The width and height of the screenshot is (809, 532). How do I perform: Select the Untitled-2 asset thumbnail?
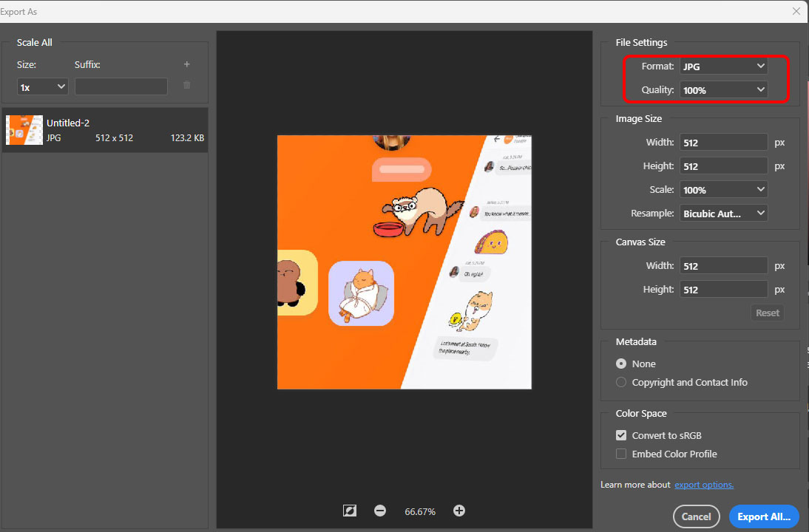24,130
